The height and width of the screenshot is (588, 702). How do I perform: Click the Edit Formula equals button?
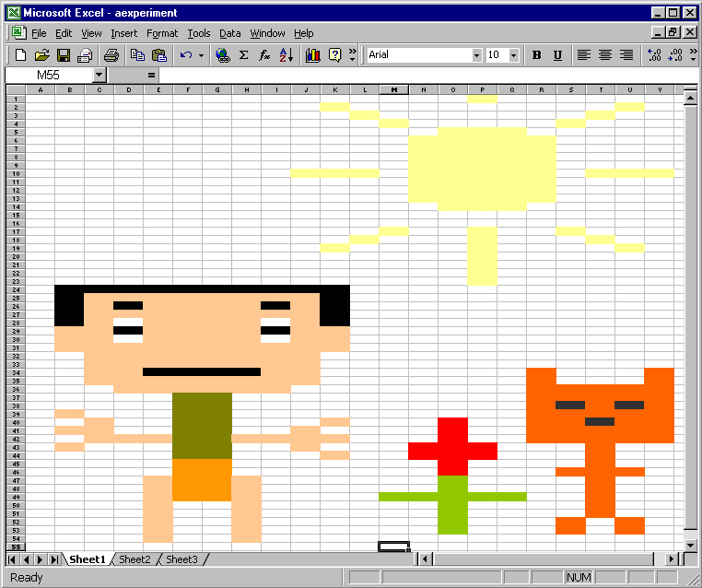pyautogui.click(x=151, y=75)
